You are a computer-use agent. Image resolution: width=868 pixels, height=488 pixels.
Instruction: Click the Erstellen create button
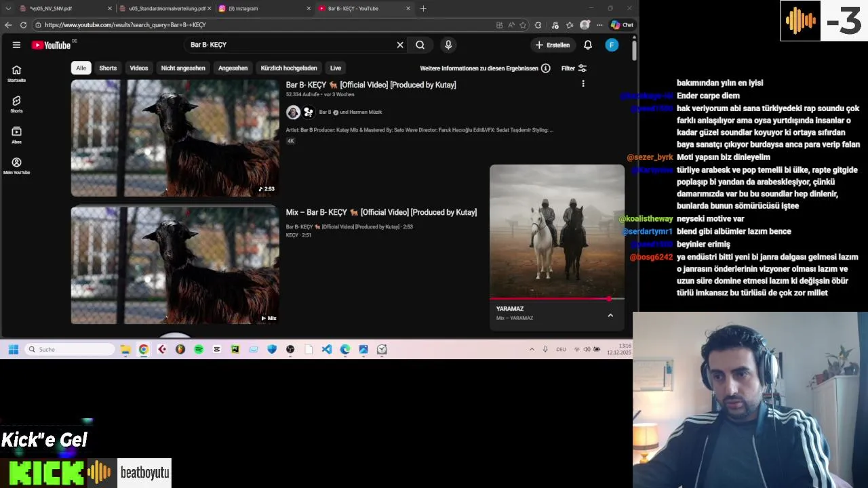click(x=553, y=45)
